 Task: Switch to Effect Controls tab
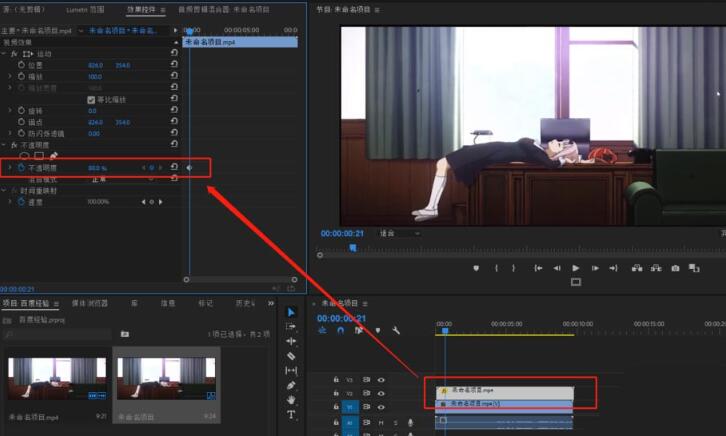(x=142, y=9)
